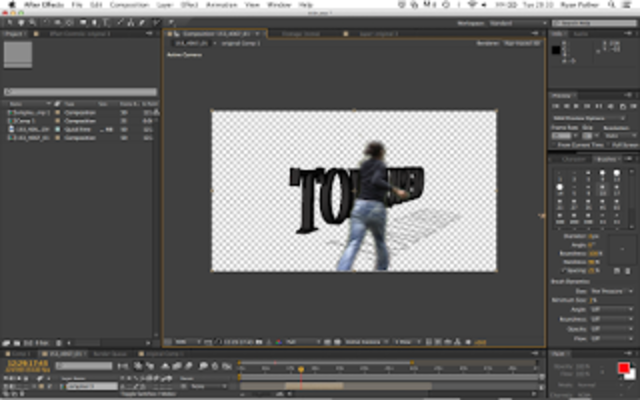The width and height of the screenshot is (640, 400).
Task: Select the Puppet Pin tool
Action: (171, 23)
